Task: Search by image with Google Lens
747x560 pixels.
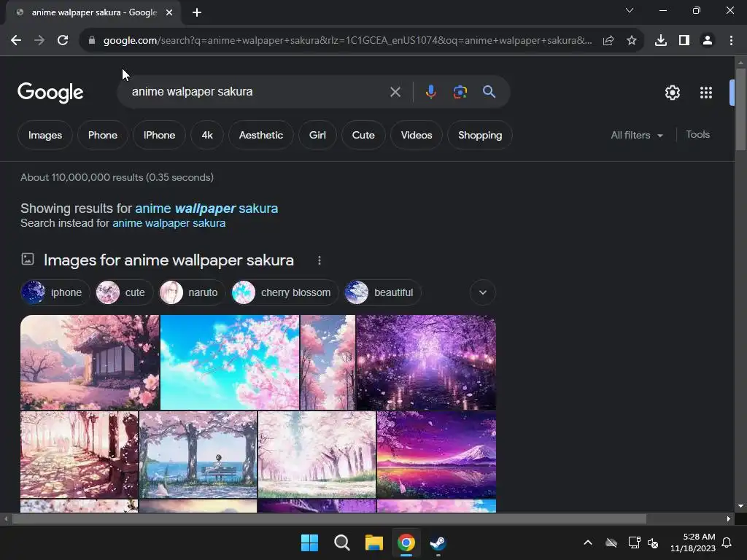Action: pyautogui.click(x=460, y=92)
